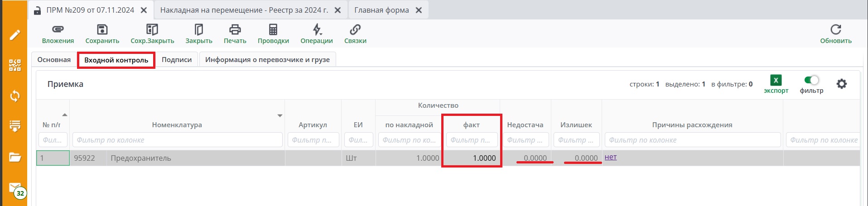Viewport: 868px width, 206px height.
Task: Click the Сохр.Закрыть button
Action: pyautogui.click(x=152, y=34)
